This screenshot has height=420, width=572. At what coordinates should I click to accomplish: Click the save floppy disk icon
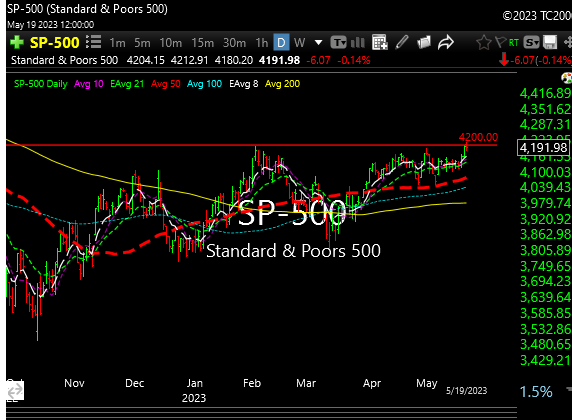pos(550,43)
